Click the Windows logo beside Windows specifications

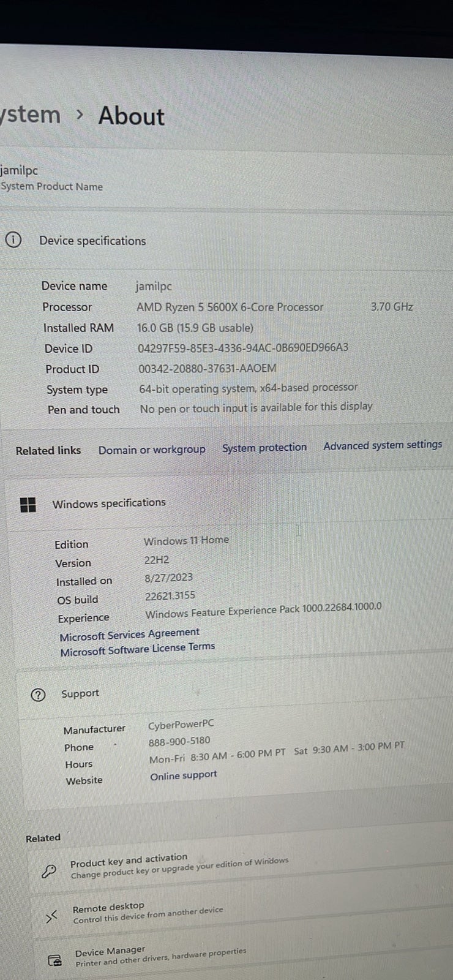28,505
